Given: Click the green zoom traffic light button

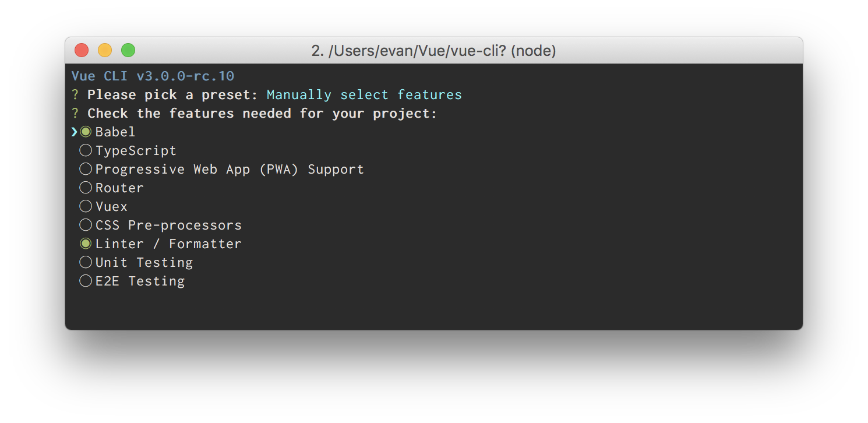Looking at the screenshot, I should click(x=128, y=50).
